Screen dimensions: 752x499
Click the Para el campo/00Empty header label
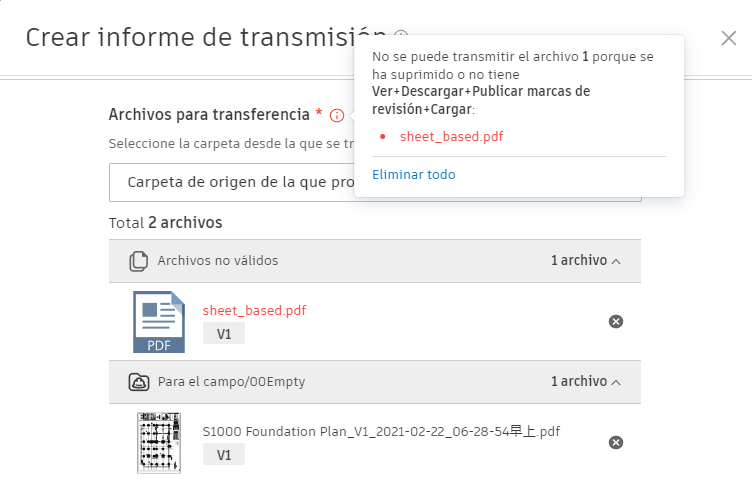tap(231, 382)
